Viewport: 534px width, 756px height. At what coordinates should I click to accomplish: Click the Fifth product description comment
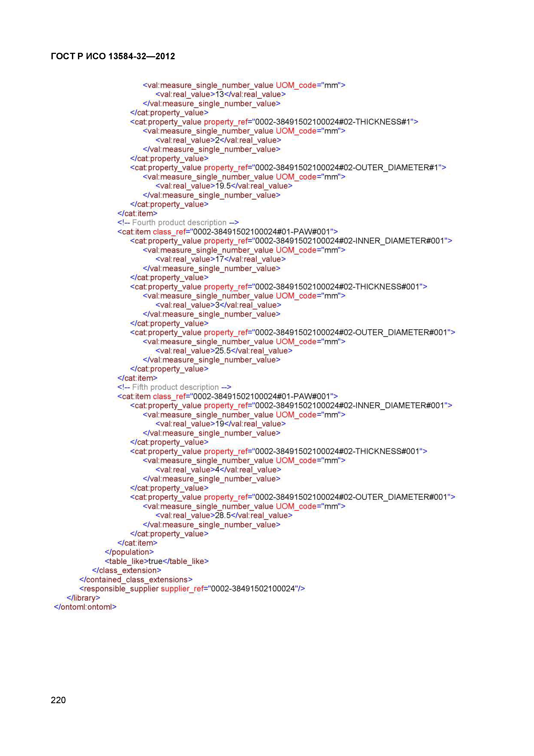174,387
